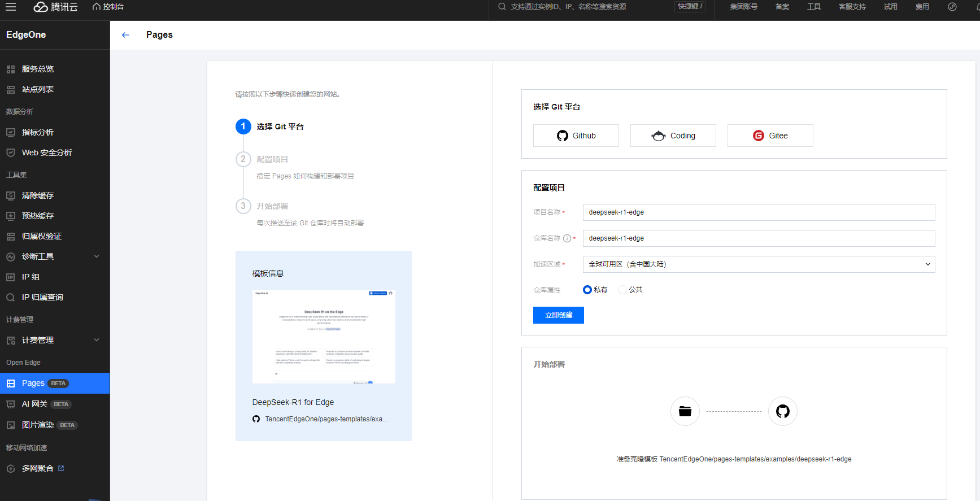
Task: Expand the 计费管理 sidebar submenu
Action: click(x=97, y=340)
